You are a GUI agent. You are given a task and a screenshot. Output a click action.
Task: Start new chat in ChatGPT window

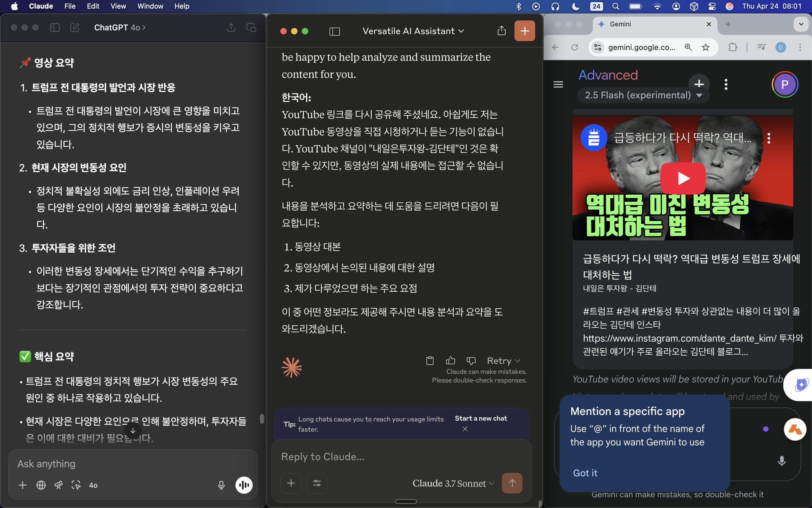tap(75, 27)
